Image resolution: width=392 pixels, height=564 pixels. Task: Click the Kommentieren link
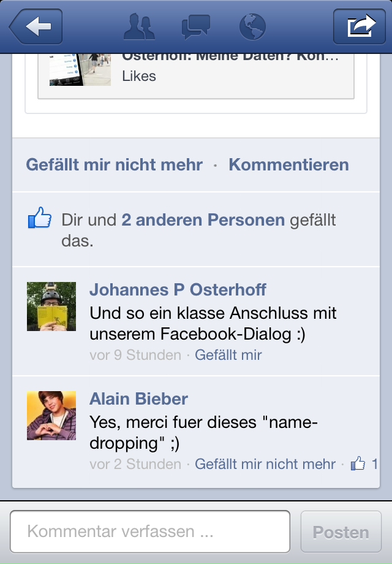pos(289,165)
